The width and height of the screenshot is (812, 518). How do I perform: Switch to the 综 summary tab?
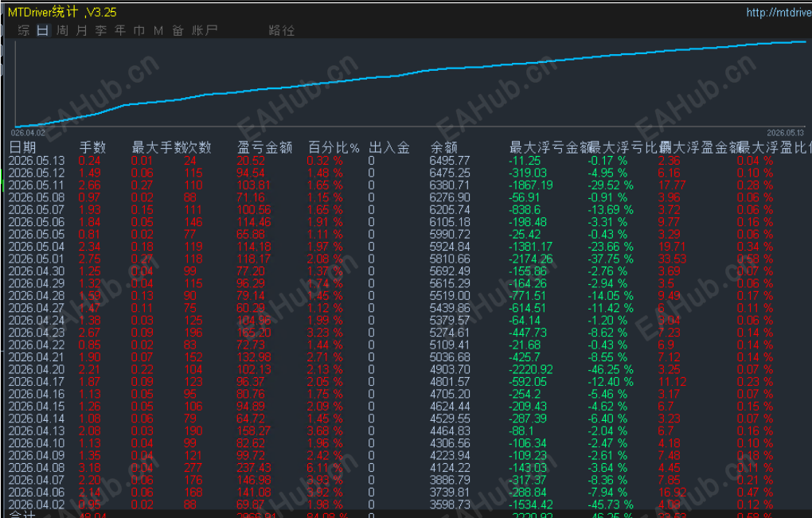pos(23,30)
